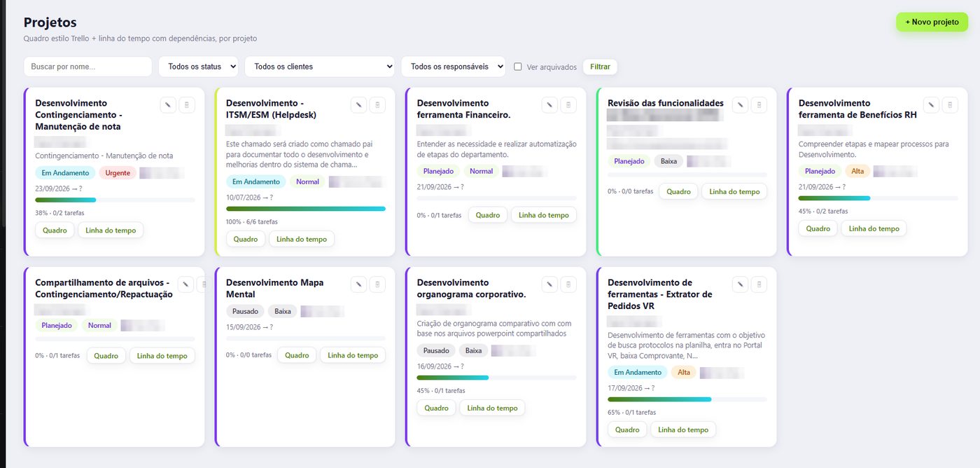Open Quadro for Compartilhamento de arquivos project
The height and width of the screenshot is (468, 980).
point(106,355)
